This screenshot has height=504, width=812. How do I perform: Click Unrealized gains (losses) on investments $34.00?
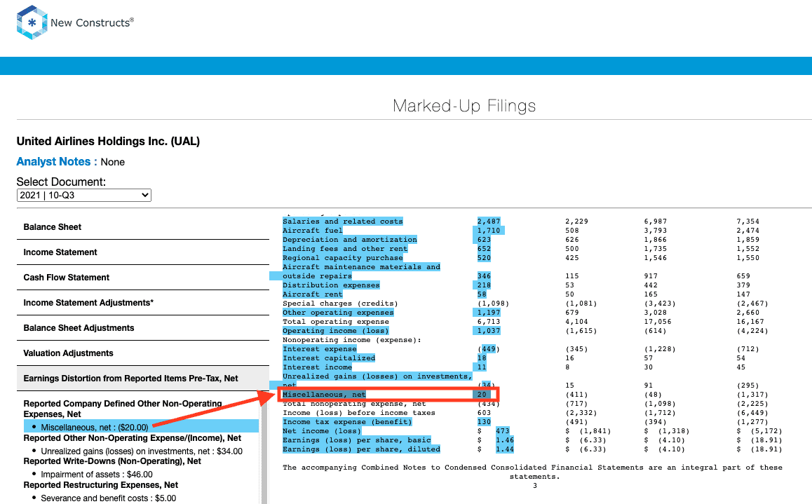click(142, 451)
